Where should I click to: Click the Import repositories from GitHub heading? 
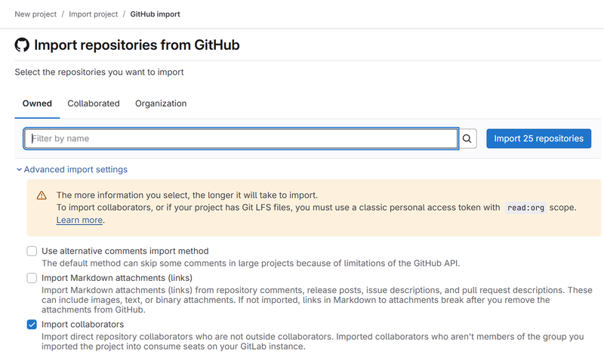(137, 45)
